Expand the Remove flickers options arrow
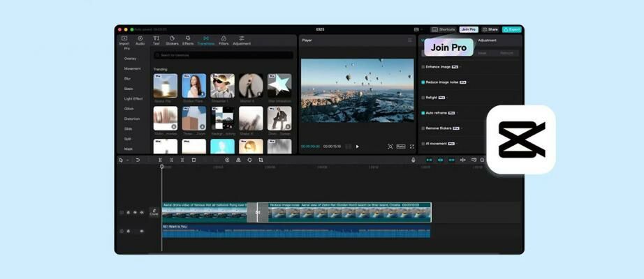Viewport: 644px width, 279px height. (461, 128)
